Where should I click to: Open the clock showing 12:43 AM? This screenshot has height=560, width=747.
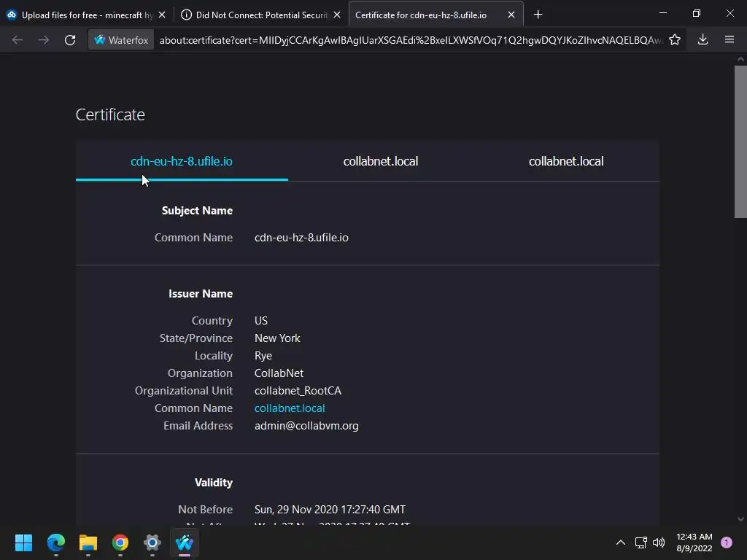point(694,542)
